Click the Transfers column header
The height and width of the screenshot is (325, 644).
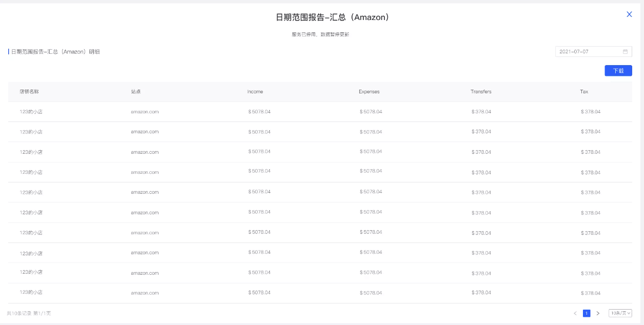(481, 92)
